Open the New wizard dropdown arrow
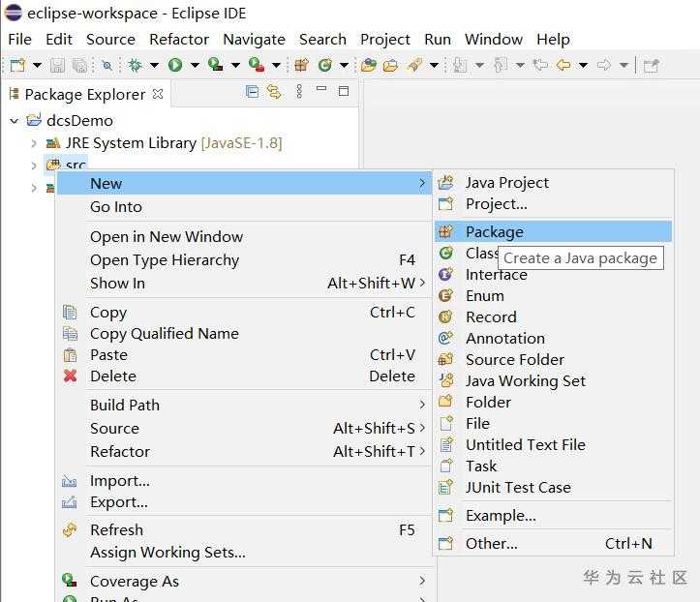 38,66
